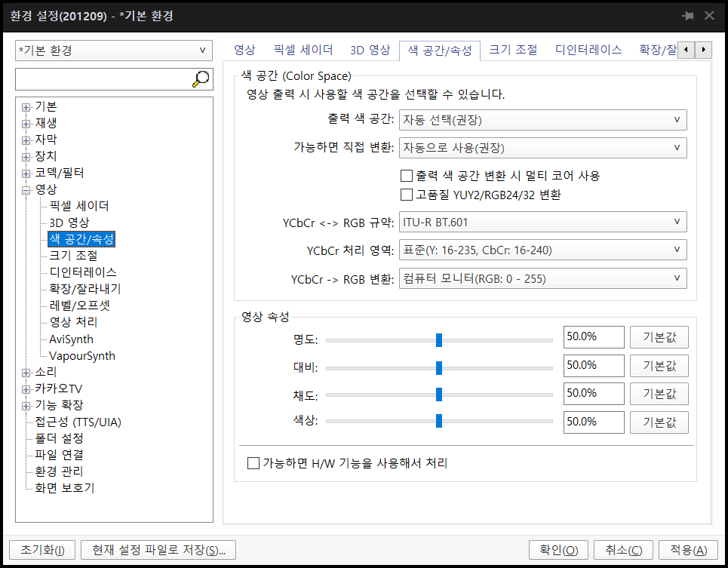Switch to the 픽셀 세이더 tab
728x568 pixels.
point(303,50)
